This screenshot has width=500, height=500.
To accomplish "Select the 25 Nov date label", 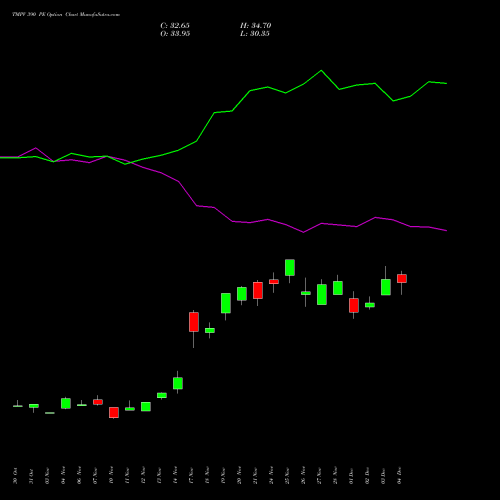I will [x=287, y=475].
